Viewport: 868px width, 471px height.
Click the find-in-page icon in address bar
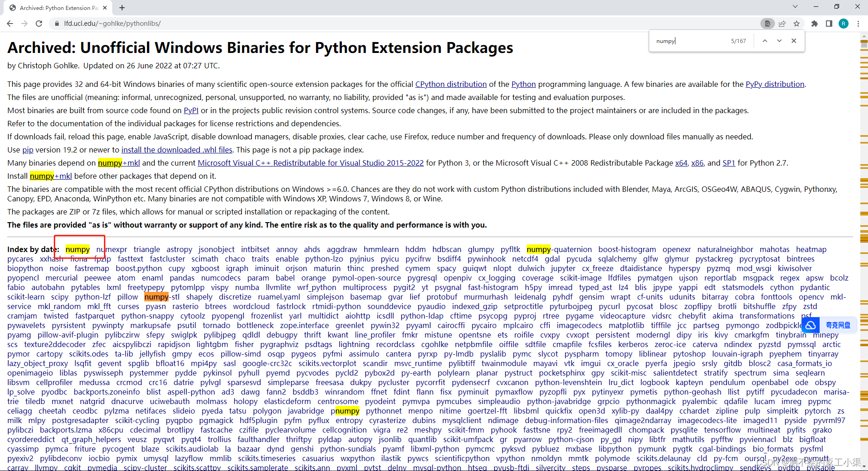(767, 24)
